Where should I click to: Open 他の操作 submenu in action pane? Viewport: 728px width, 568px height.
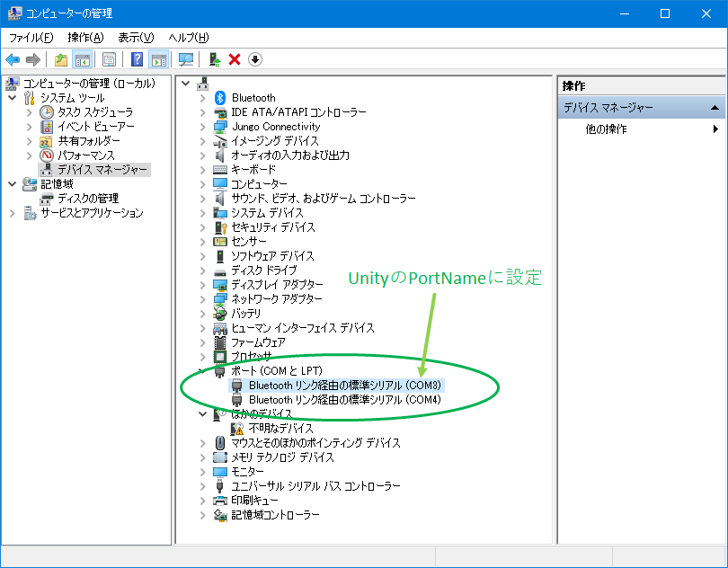click(x=642, y=129)
